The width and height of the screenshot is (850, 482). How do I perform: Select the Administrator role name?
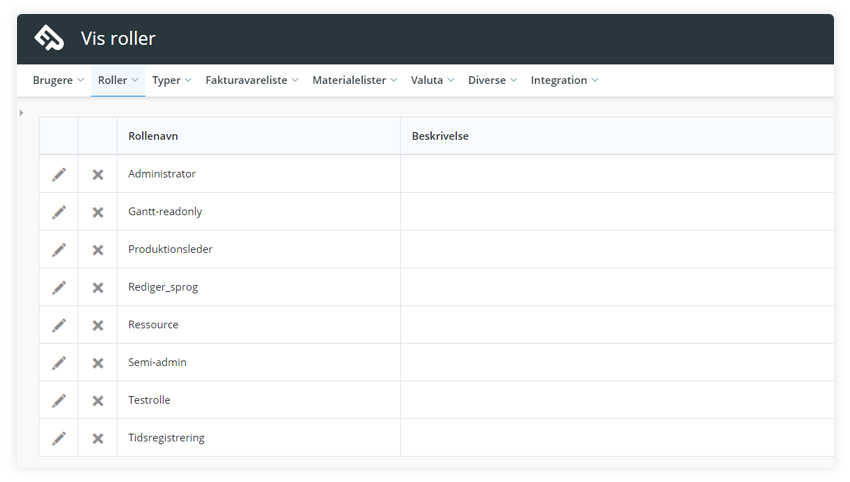click(x=162, y=174)
